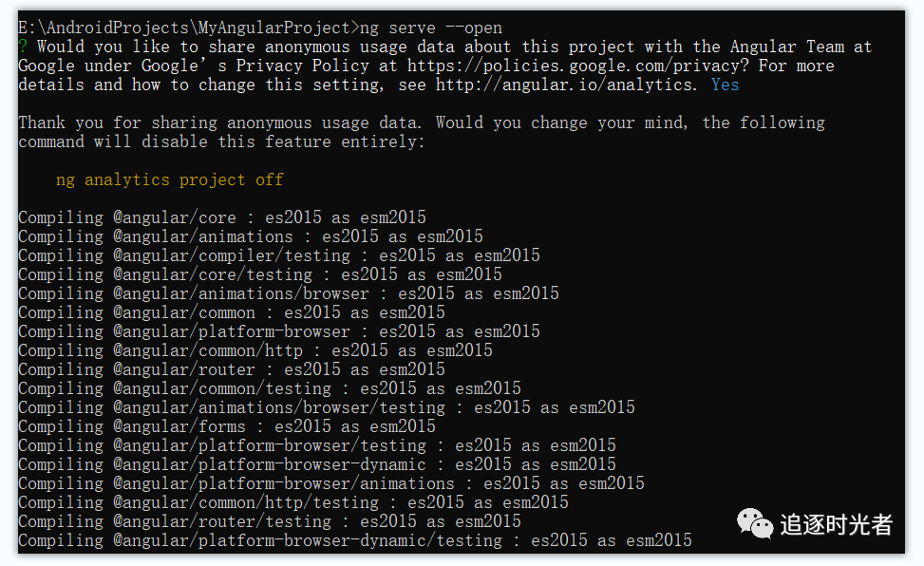Click the WeChat logo icon in watermark
The width and height of the screenshot is (924, 566).
[755, 523]
